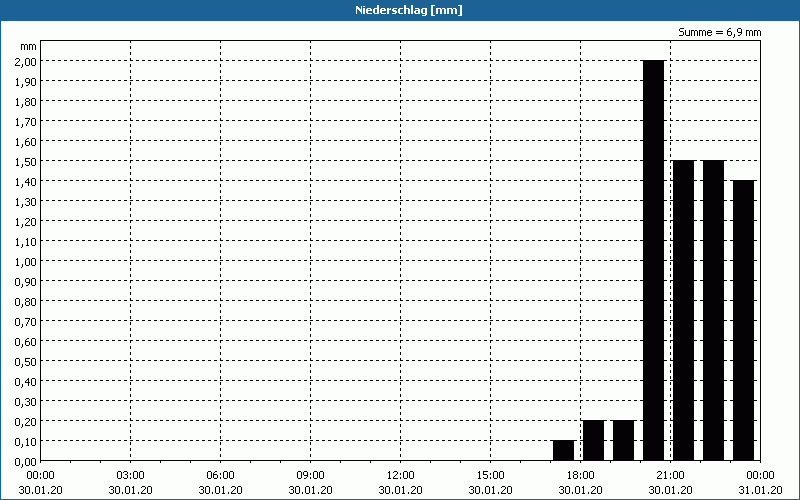Select the 0,30 y-axis label

(26, 402)
